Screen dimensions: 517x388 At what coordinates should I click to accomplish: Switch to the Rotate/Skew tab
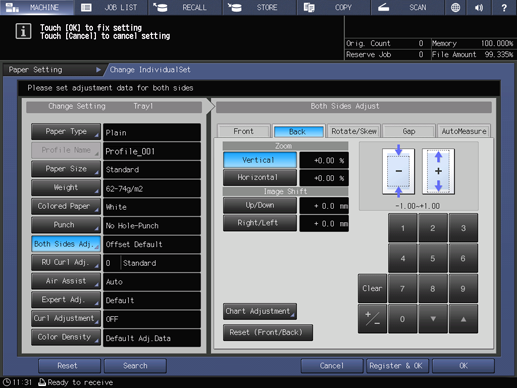coord(354,131)
